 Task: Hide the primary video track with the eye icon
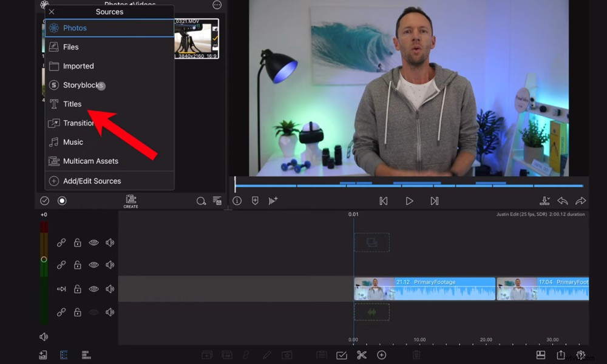click(x=93, y=289)
